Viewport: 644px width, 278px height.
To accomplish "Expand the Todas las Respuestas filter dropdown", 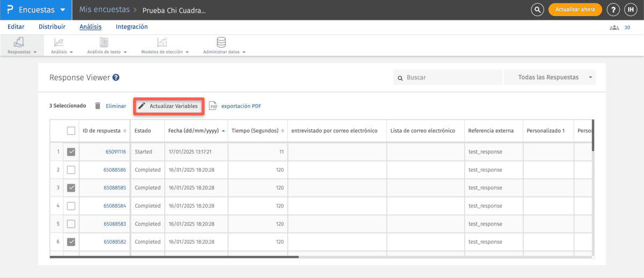I will [x=550, y=77].
